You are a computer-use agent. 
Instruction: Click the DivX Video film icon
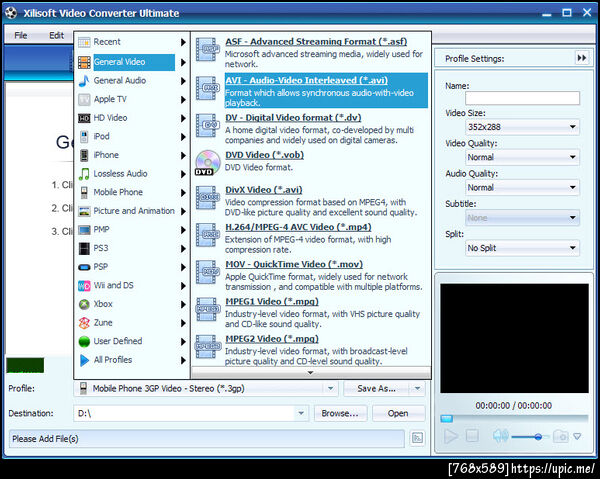pyautogui.click(x=208, y=197)
